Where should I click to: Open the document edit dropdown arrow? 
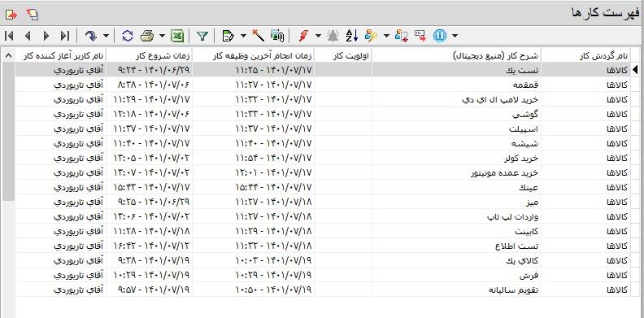[x=243, y=36]
